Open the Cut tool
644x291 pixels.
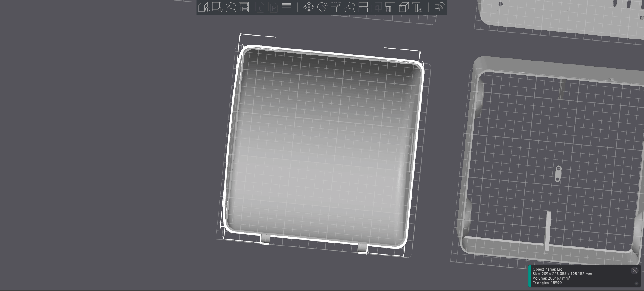pos(363,8)
